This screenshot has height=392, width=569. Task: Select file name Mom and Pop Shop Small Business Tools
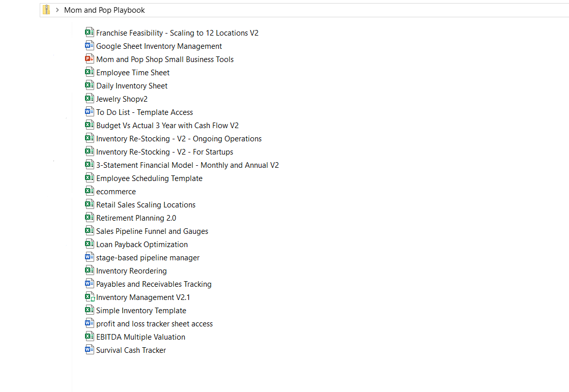coord(165,59)
